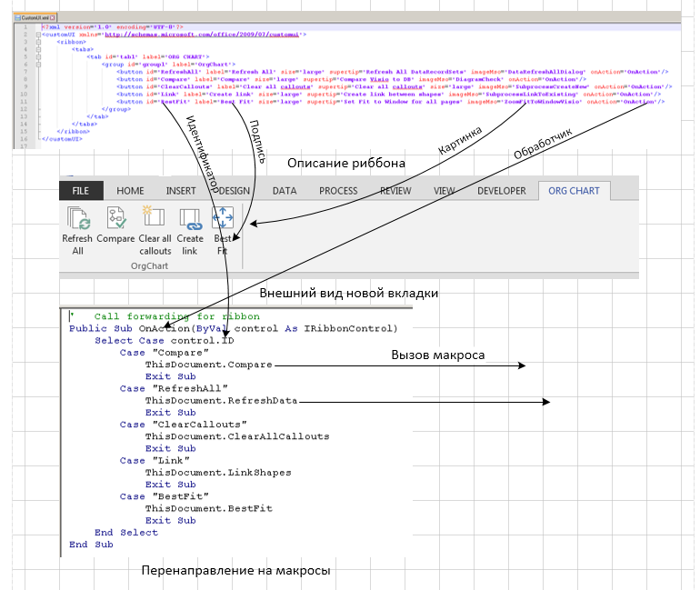Click the Compare diagram-check icon

[116, 218]
